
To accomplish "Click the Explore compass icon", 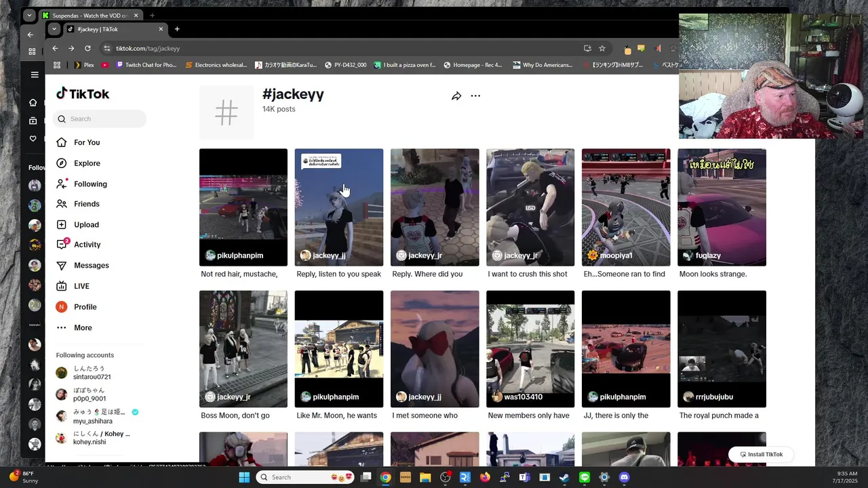I will [x=62, y=163].
